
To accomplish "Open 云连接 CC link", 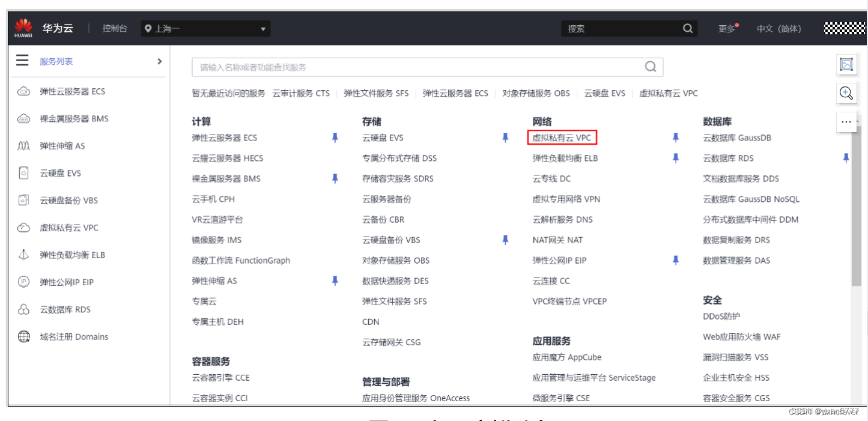I will tap(551, 280).
